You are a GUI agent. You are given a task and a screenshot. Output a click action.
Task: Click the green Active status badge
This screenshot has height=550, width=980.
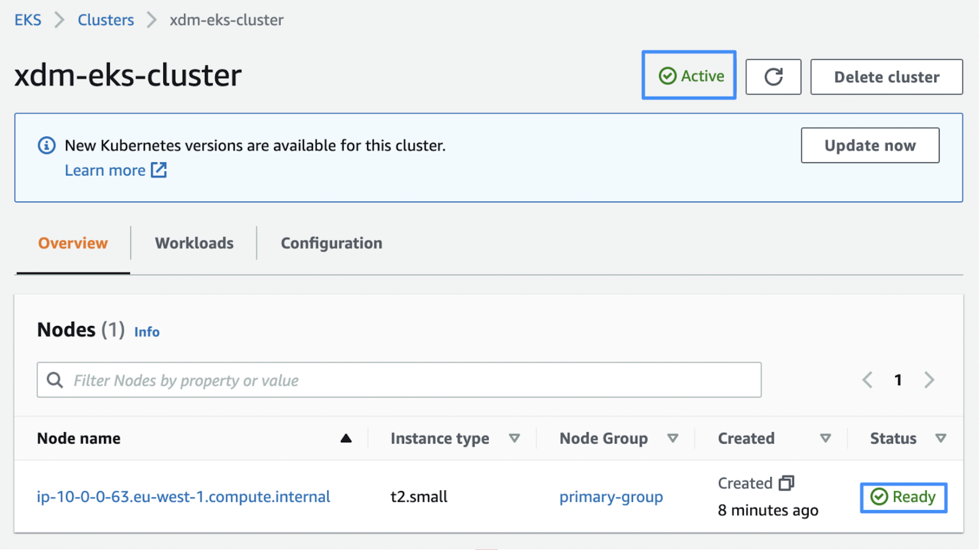[x=689, y=75]
